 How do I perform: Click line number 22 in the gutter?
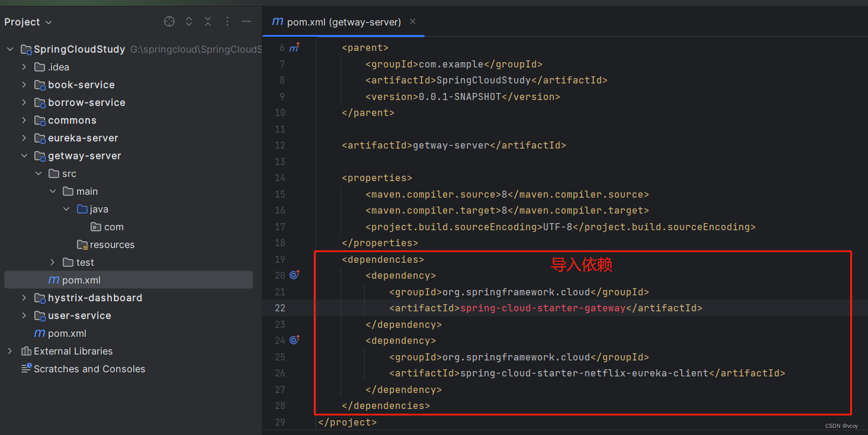point(280,308)
